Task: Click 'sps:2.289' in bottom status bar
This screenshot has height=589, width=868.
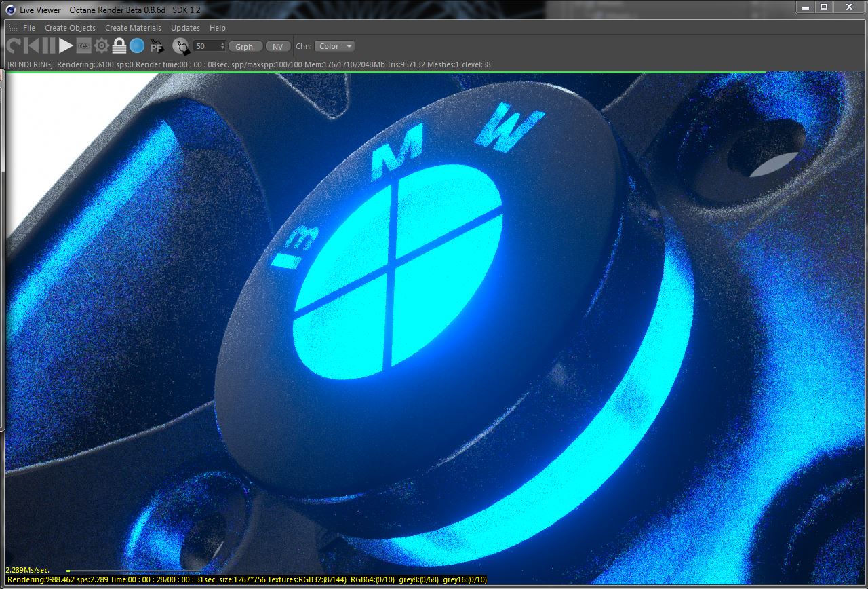Action: pyautogui.click(x=93, y=579)
